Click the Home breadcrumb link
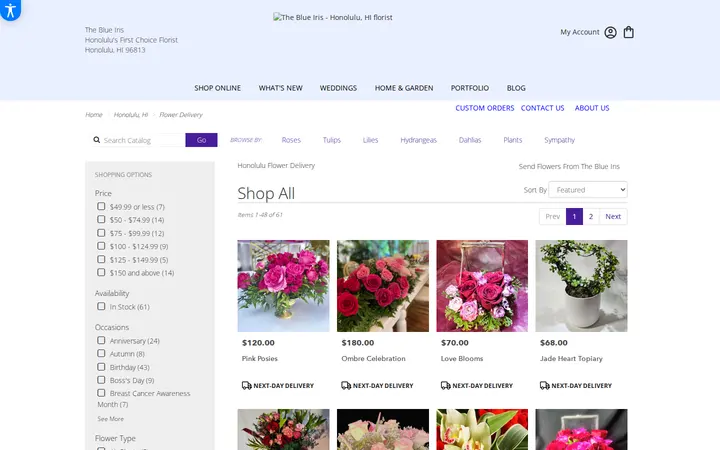 pyautogui.click(x=94, y=115)
